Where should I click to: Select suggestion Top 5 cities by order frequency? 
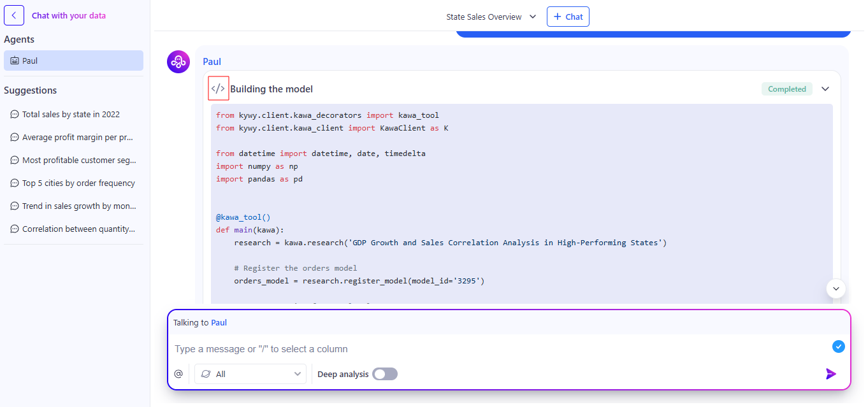tap(78, 183)
